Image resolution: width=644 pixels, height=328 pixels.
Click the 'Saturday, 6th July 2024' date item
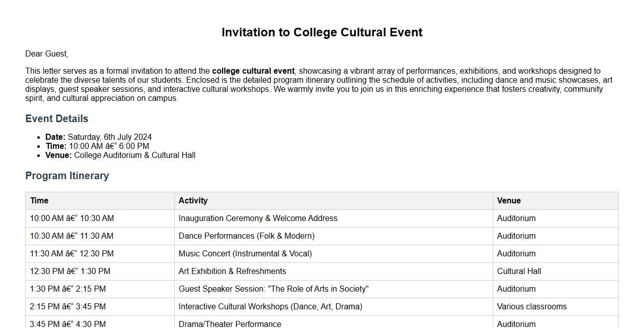point(109,137)
